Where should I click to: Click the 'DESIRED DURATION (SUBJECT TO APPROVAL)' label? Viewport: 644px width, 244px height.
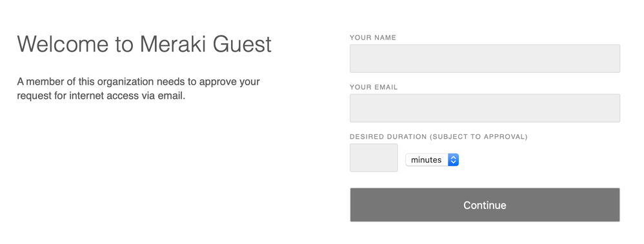[438, 136]
